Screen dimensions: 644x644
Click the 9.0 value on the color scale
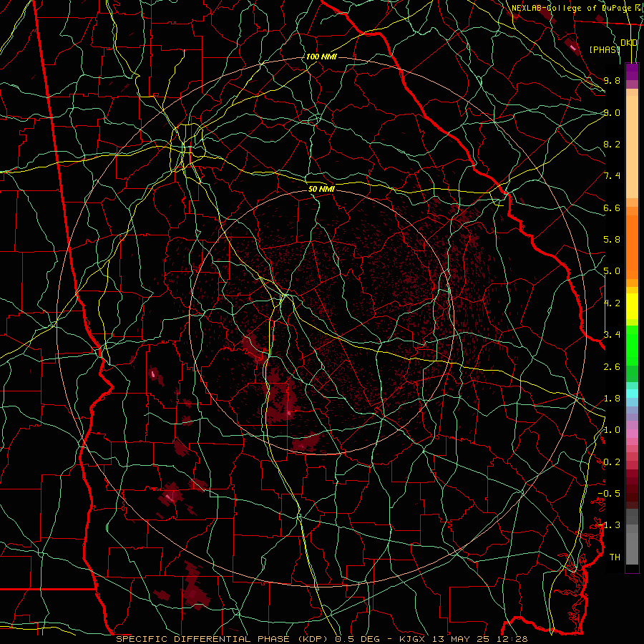pyautogui.click(x=612, y=112)
